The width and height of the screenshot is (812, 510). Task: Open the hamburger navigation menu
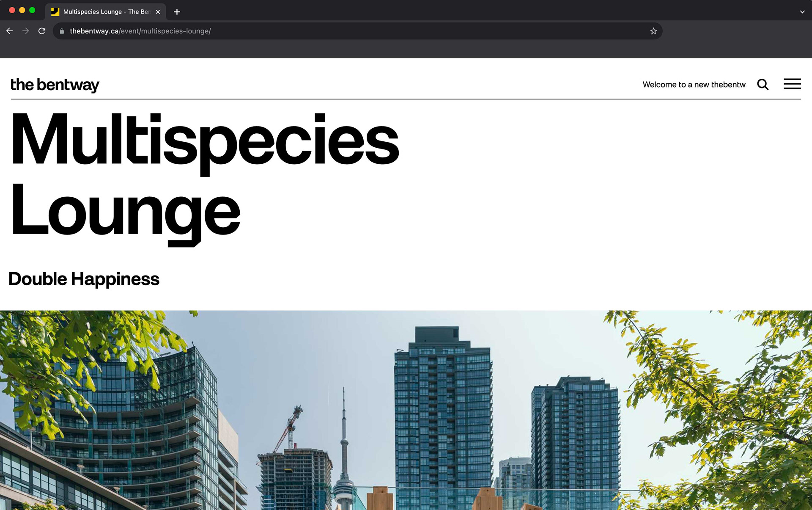[792, 84]
